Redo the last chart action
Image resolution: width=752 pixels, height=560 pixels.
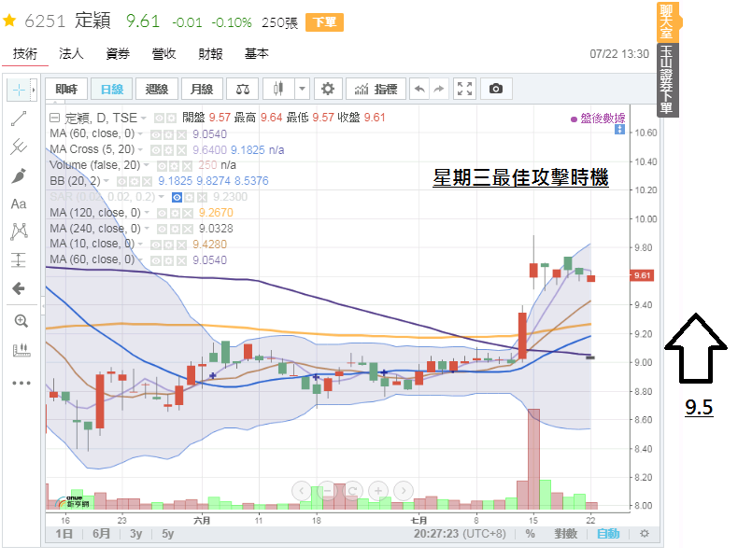click(439, 89)
